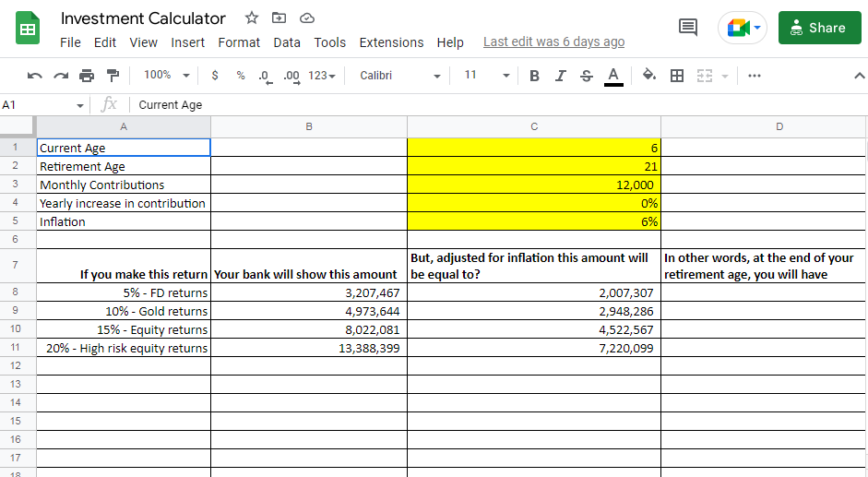Select the yellow 0% yearly increase cell
The image size is (868, 477).
pyautogui.click(x=534, y=203)
